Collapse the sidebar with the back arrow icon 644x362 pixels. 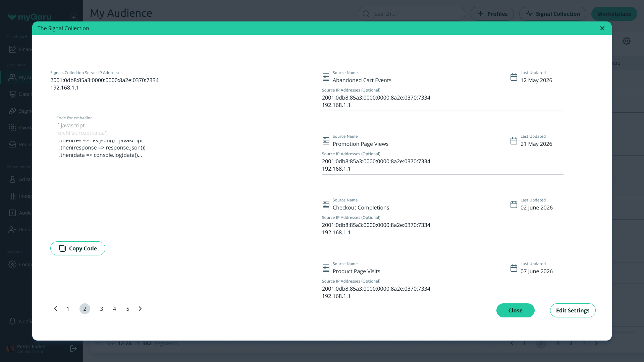74,17
